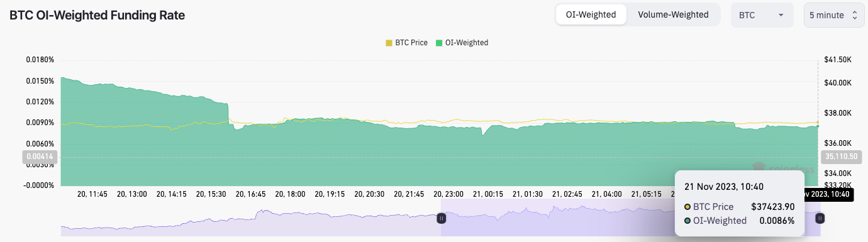Click the 20, 15:30 time label
868x242 pixels.
212,195
